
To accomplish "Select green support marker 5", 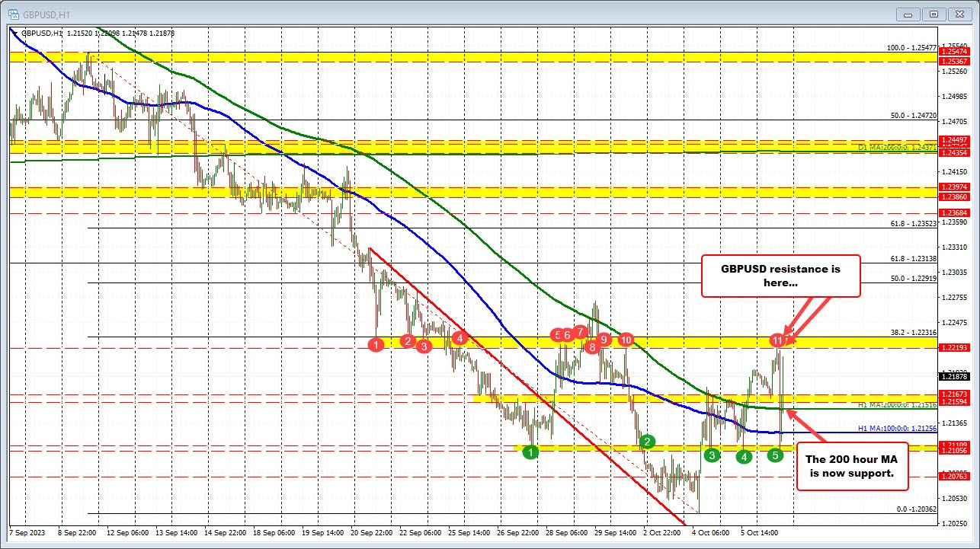I will pyautogui.click(x=774, y=455).
